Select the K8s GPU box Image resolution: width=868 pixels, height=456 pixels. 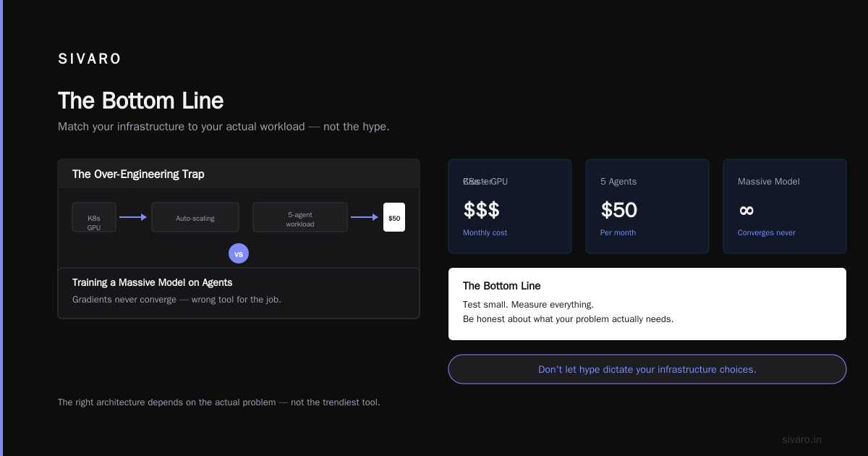(x=94, y=217)
